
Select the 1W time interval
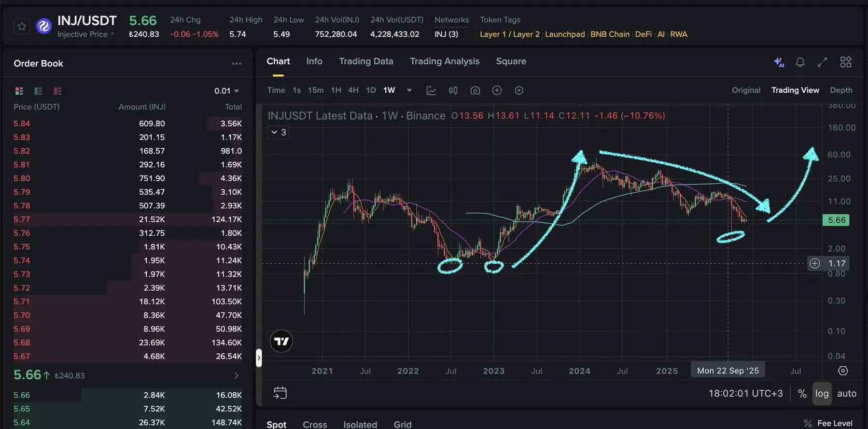[x=389, y=90]
